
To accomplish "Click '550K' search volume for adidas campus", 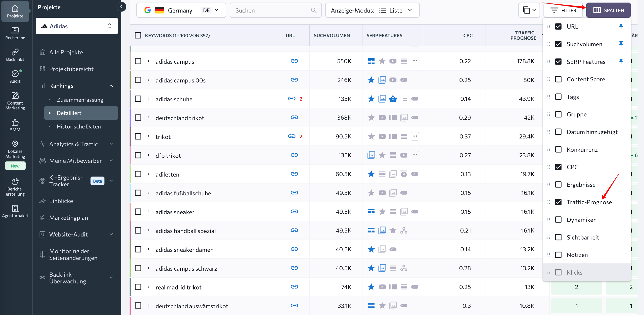I will click(344, 61).
